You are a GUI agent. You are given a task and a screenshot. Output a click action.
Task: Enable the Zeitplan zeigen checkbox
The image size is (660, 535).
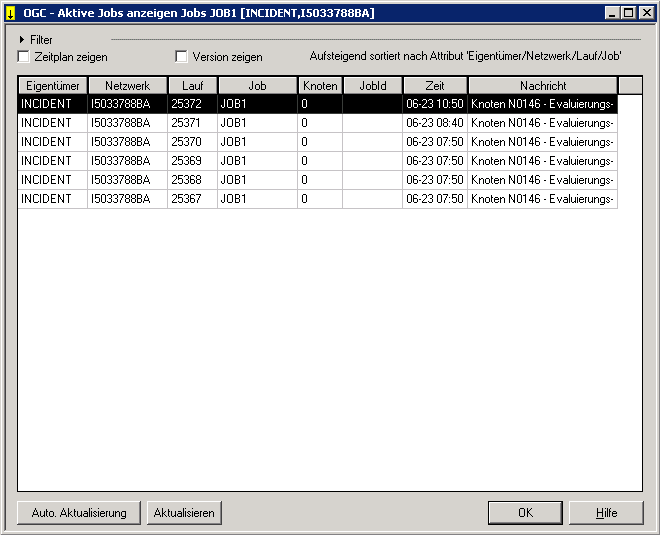(24, 57)
